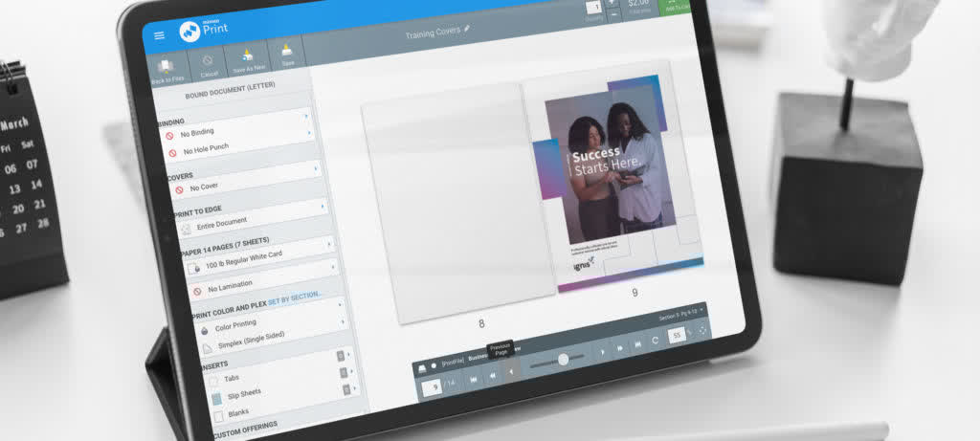The height and width of the screenshot is (441, 980).
Task: Skip back with the rewind button
Action: click(493, 375)
